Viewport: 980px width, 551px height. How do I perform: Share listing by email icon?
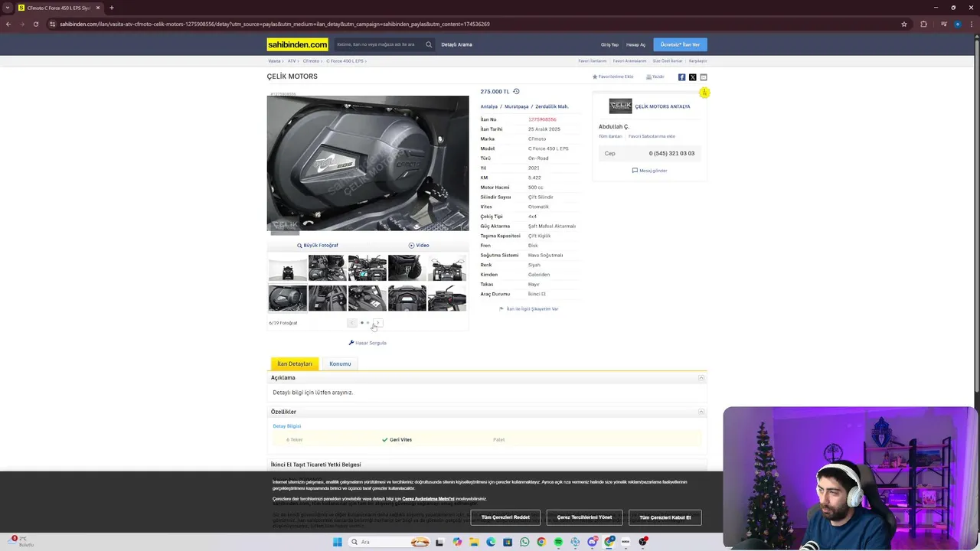pyautogui.click(x=704, y=77)
